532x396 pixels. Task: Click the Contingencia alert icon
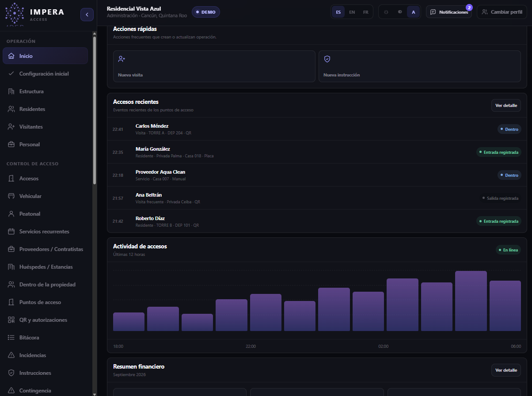coord(11,391)
